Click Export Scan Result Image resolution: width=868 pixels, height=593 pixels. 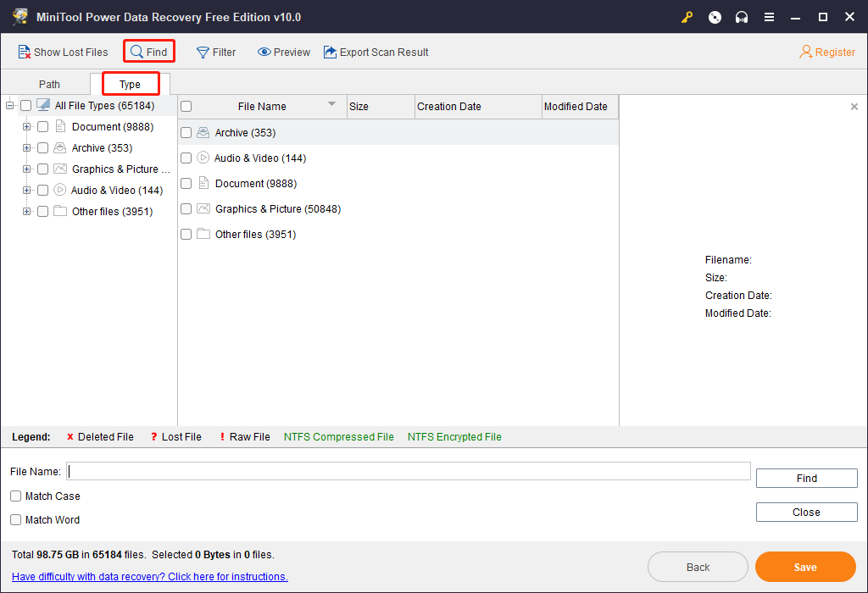pos(376,52)
